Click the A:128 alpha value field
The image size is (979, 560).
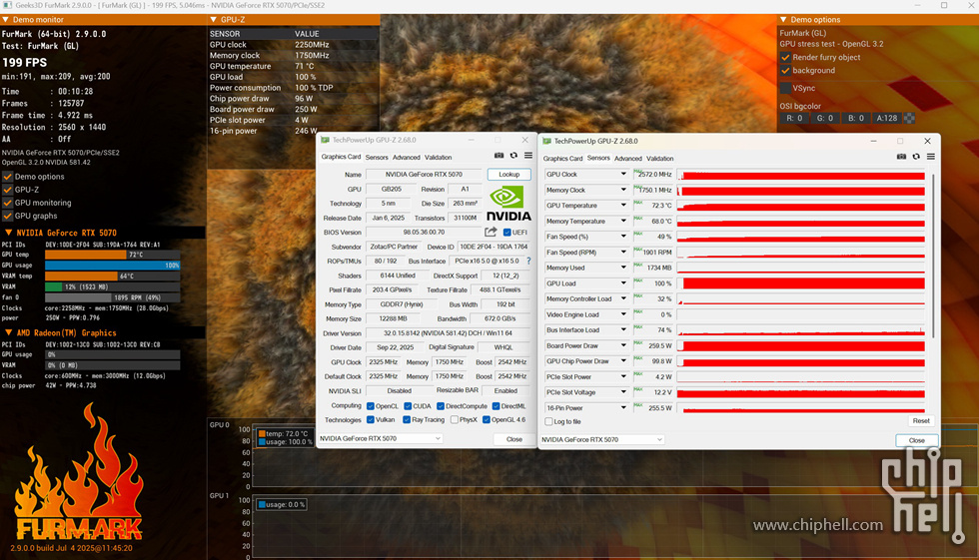click(886, 118)
